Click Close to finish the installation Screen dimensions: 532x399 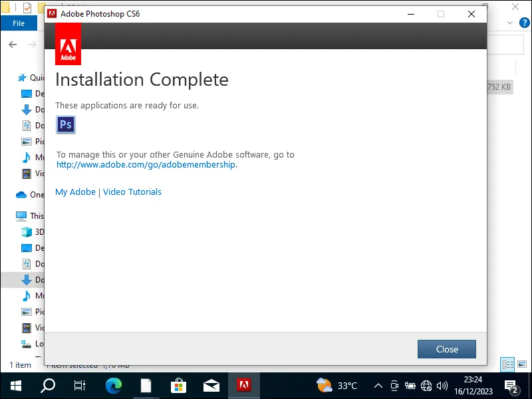pyautogui.click(x=446, y=349)
